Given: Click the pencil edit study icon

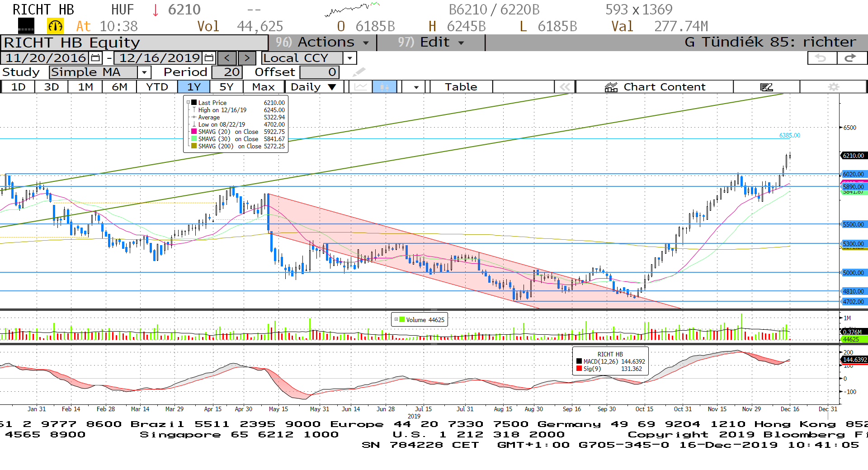Looking at the screenshot, I should [359, 72].
